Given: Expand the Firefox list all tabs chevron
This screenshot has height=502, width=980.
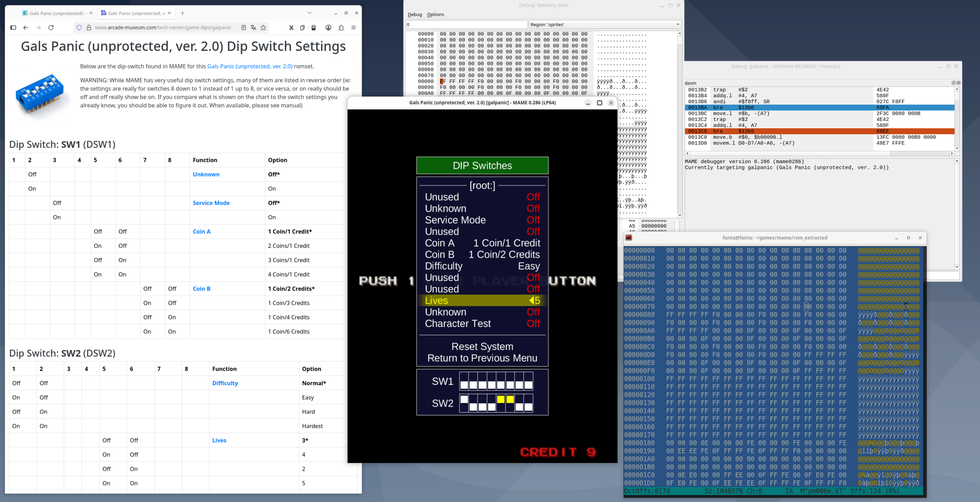Looking at the screenshot, I should tap(309, 13).
